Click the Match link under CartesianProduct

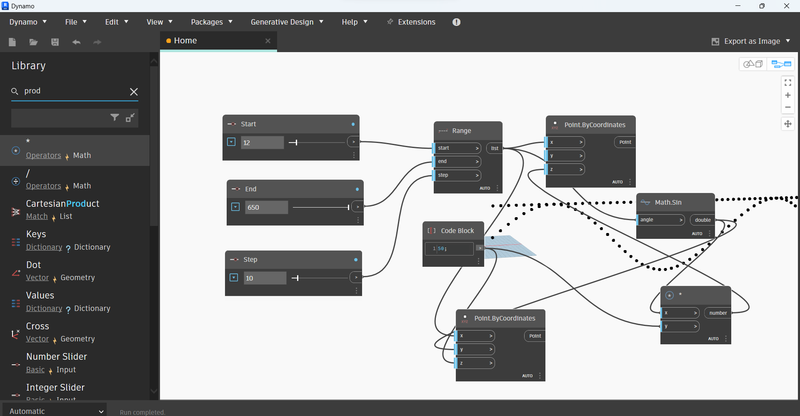37,216
